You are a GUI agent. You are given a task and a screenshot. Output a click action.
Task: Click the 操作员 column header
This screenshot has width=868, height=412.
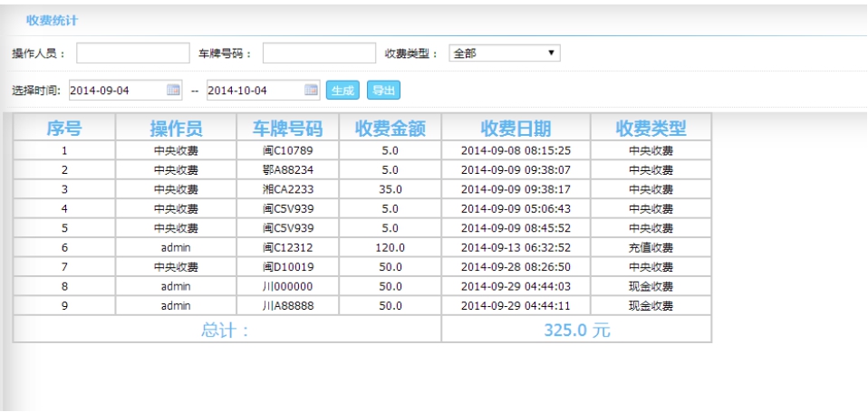[x=176, y=128]
